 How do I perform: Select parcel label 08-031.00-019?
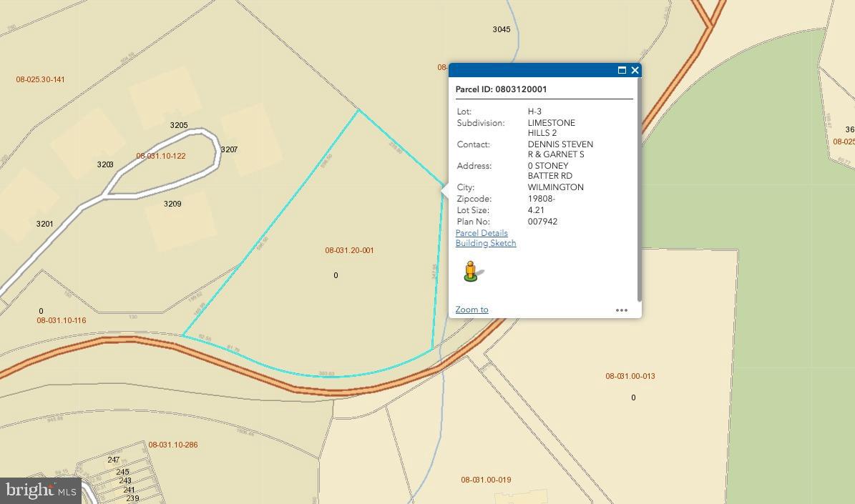click(486, 480)
